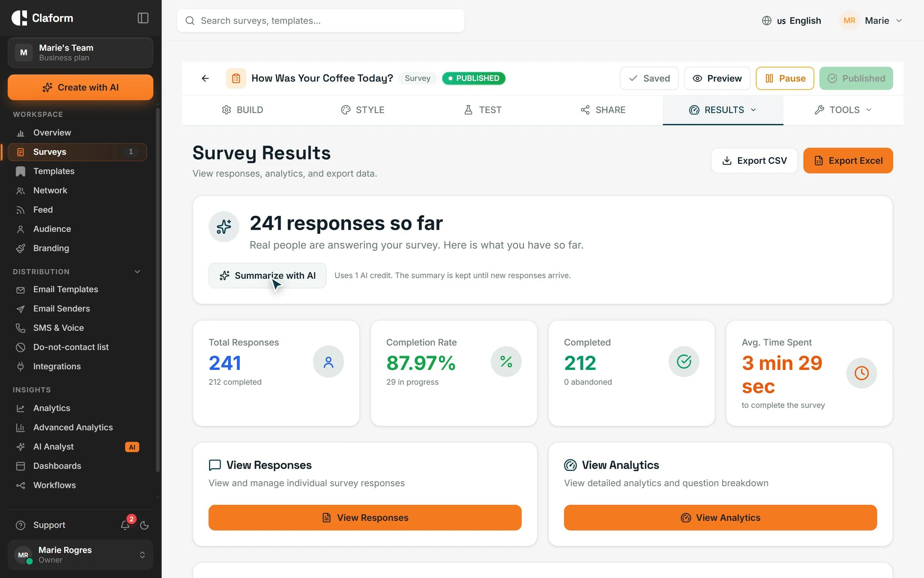The height and width of the screenshot is (578, 924).
Task: Click the orange View Responses button
Action: tap(365, 518)
